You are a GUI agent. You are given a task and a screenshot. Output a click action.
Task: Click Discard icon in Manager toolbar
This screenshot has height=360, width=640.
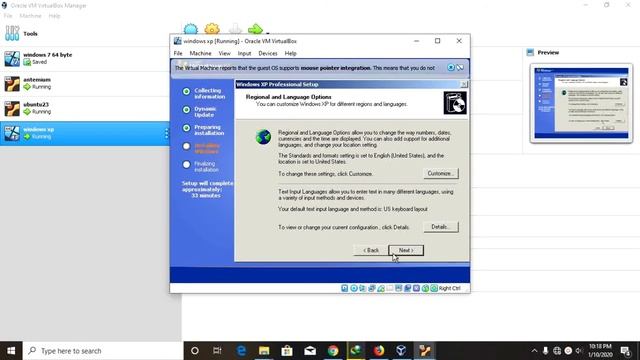coord(235,29)
